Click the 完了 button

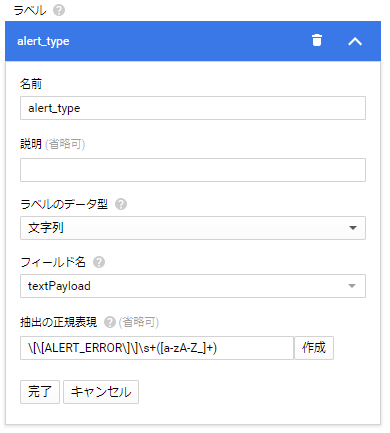40,392
